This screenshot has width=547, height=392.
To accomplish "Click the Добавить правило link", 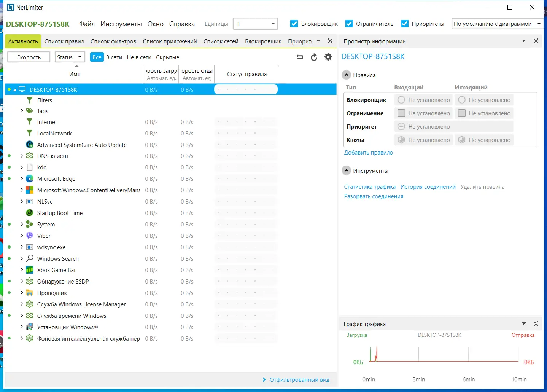I will pos(368,153).
